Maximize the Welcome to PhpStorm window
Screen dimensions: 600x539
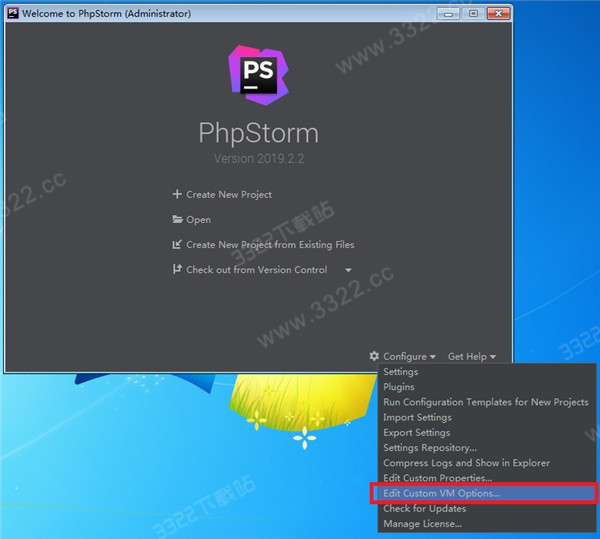pyautogui.click(x=473, y=13)
